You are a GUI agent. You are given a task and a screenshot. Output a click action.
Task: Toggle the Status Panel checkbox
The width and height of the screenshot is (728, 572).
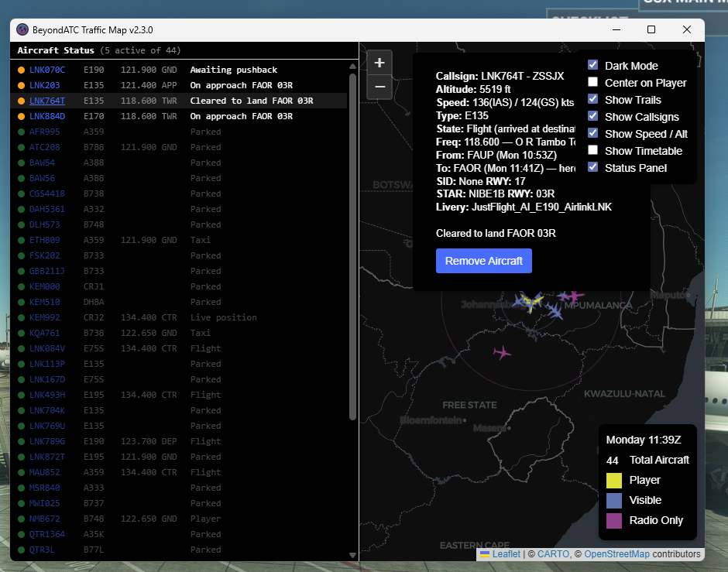click(593, 167)
